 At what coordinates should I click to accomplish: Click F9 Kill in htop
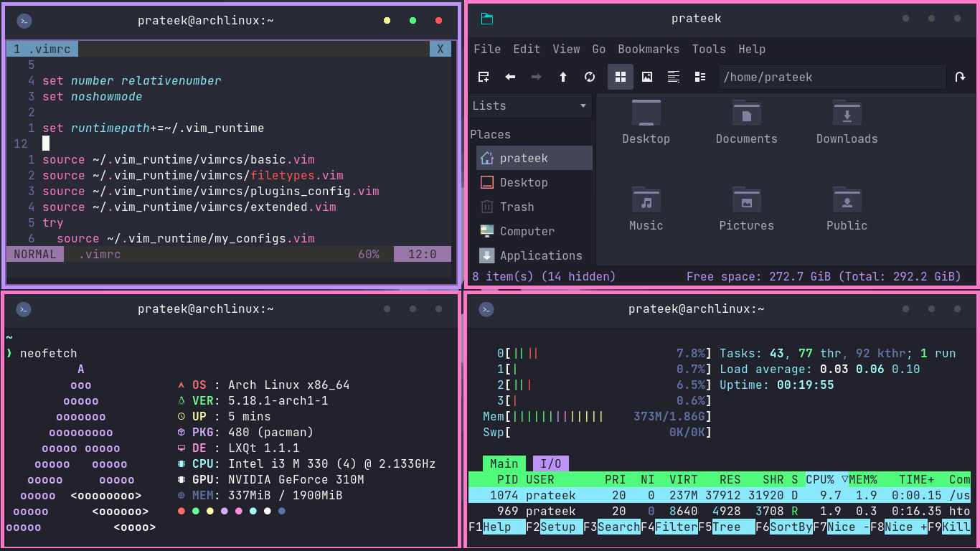948,527
